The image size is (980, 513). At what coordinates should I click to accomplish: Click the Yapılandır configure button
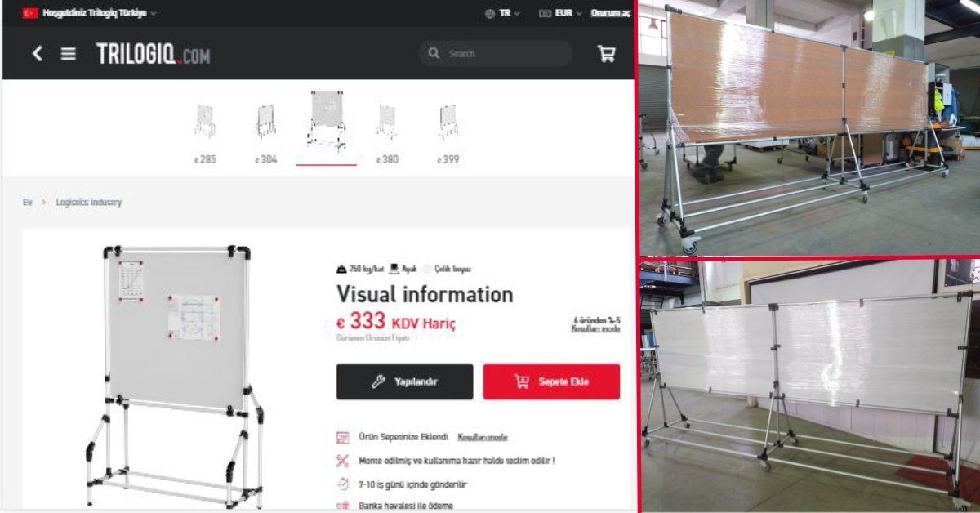(404, 381)
